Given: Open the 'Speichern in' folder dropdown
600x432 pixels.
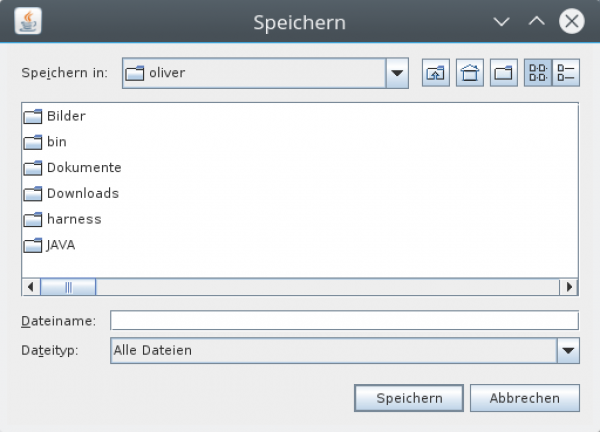Looking at the screenshot, I should (x=397, y=73).
